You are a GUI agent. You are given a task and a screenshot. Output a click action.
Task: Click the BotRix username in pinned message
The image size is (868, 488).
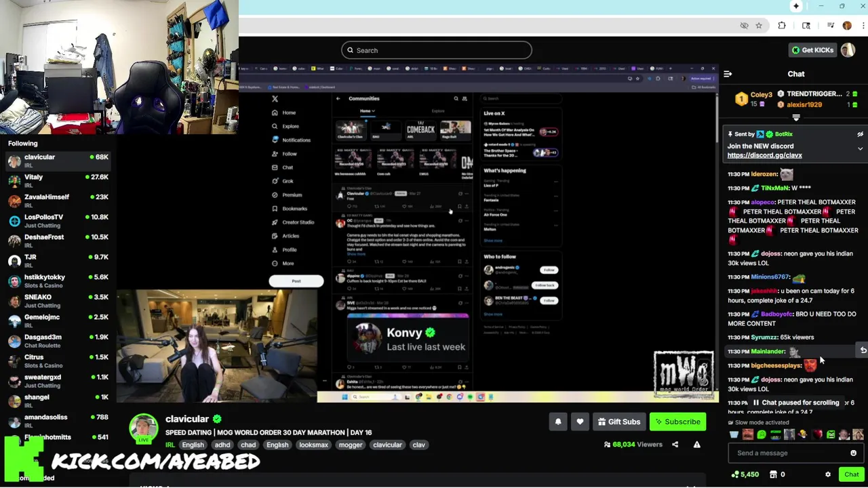783,134
